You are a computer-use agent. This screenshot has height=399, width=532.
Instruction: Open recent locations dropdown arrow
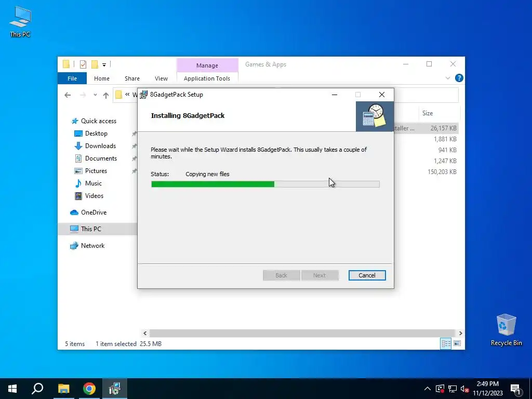click(95, 96)
